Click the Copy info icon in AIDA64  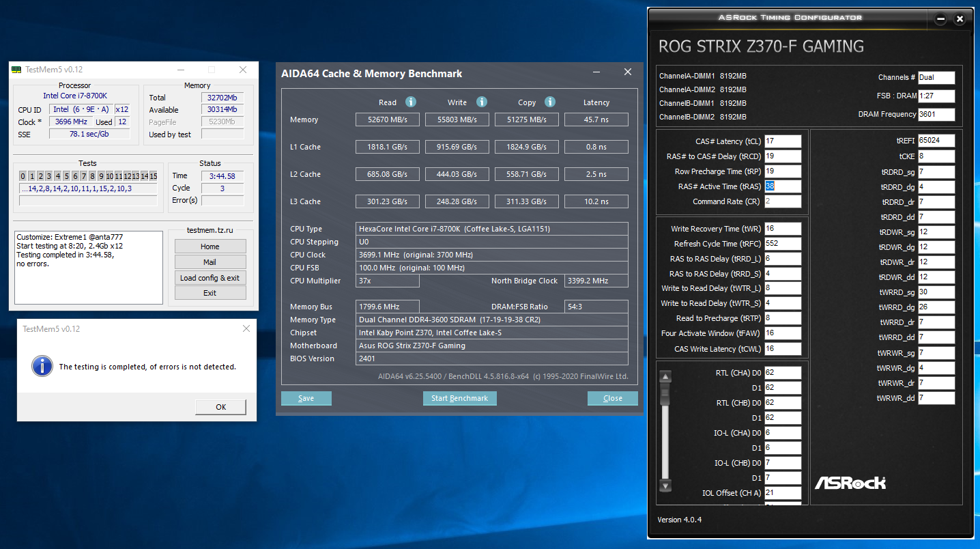(x=550, y=102)
